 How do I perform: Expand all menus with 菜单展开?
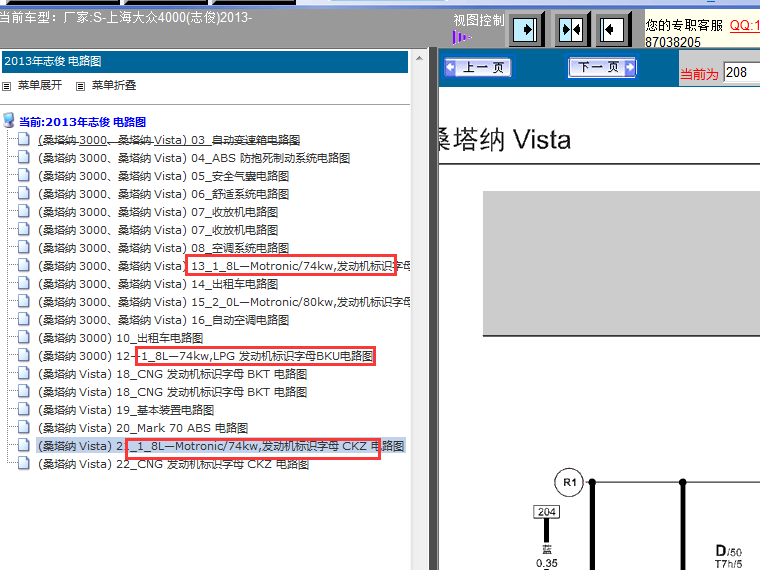40,85
